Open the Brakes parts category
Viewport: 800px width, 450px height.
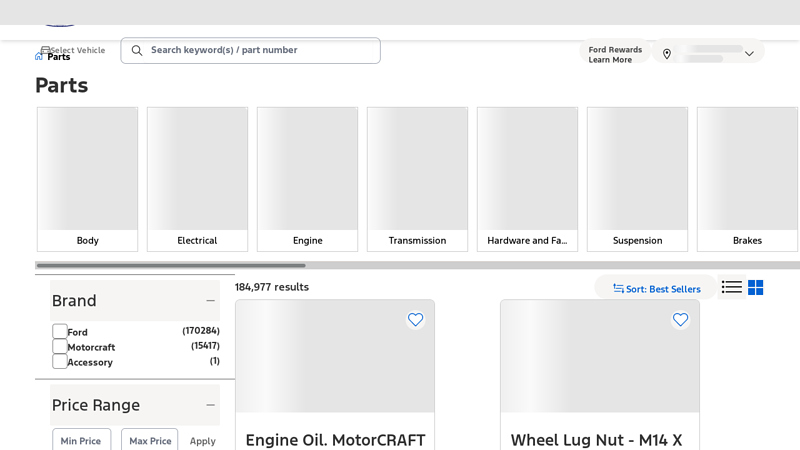[x=747, y=179]
